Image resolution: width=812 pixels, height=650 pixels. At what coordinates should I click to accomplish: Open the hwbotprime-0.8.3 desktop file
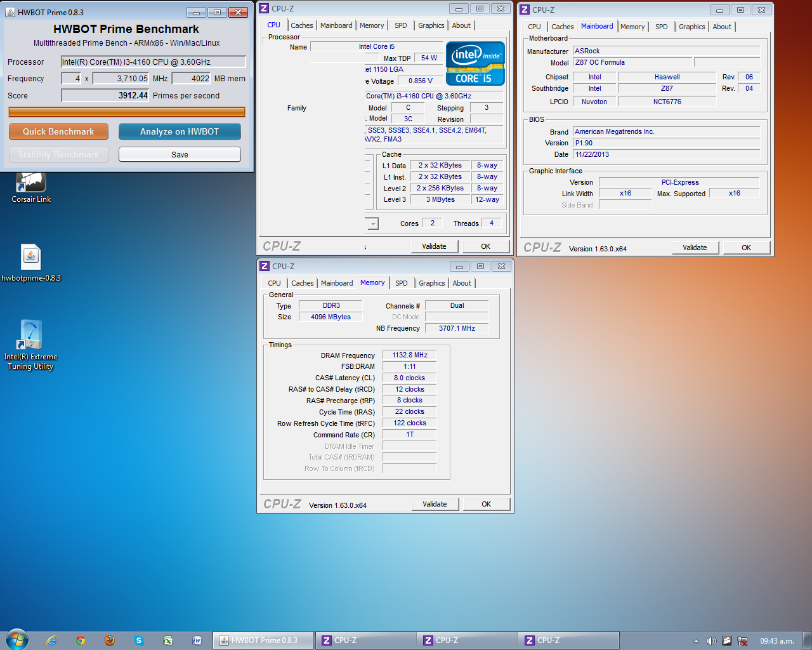(31, 263)
